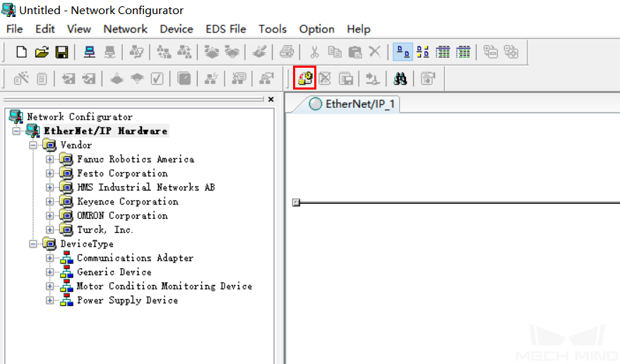Open the Tools menu
Viewport: 620px width, 364px height.
click(273, 29)
